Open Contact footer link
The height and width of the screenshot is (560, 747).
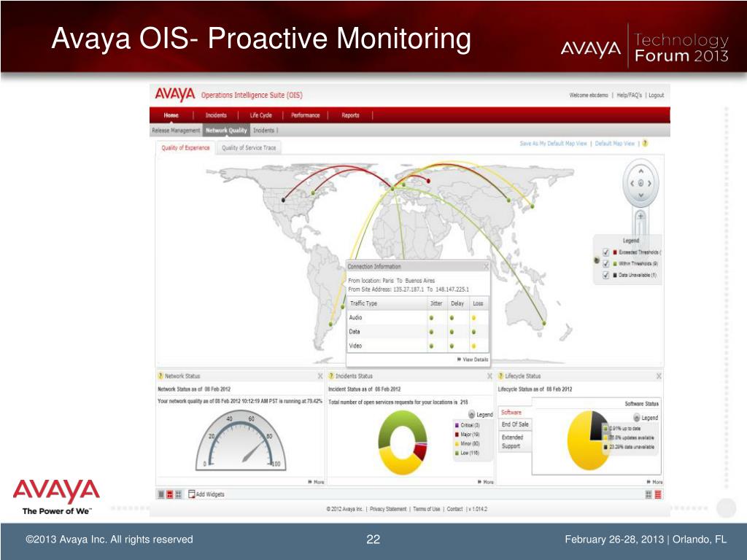tap(454, 509)
